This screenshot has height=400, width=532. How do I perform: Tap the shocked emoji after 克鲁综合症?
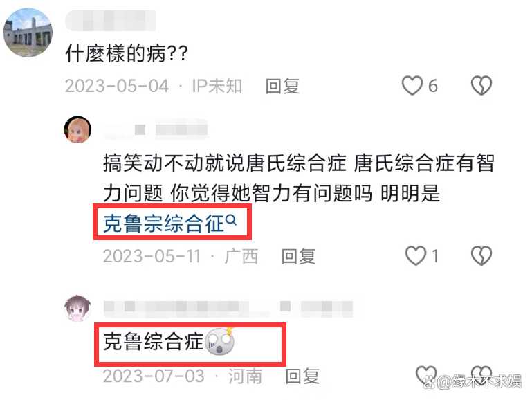[220, 341]
